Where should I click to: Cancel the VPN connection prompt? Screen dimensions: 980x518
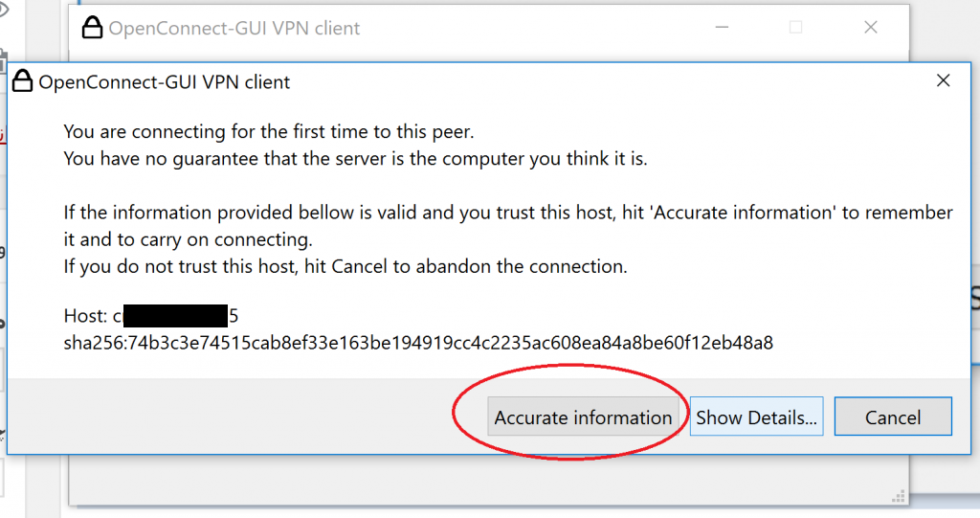coord(893,417)
